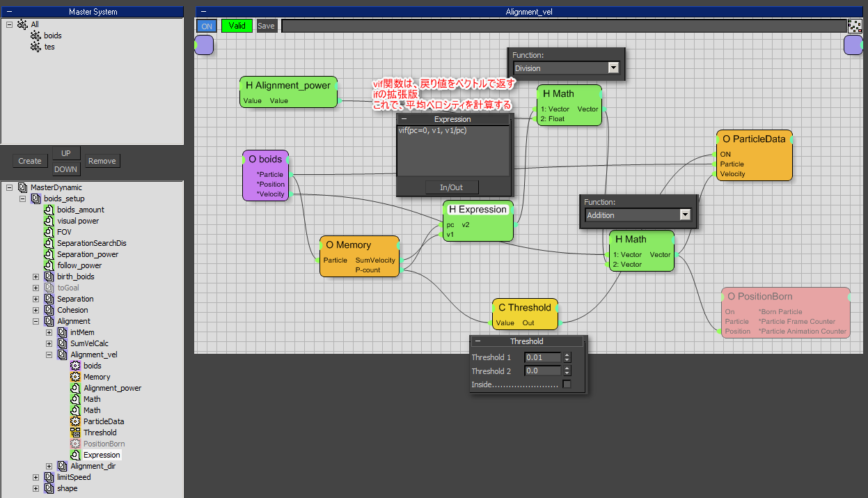The height and width of the screenshot is (498, 868).
Task: Click the Create button
Action: [x=30, y=161]
